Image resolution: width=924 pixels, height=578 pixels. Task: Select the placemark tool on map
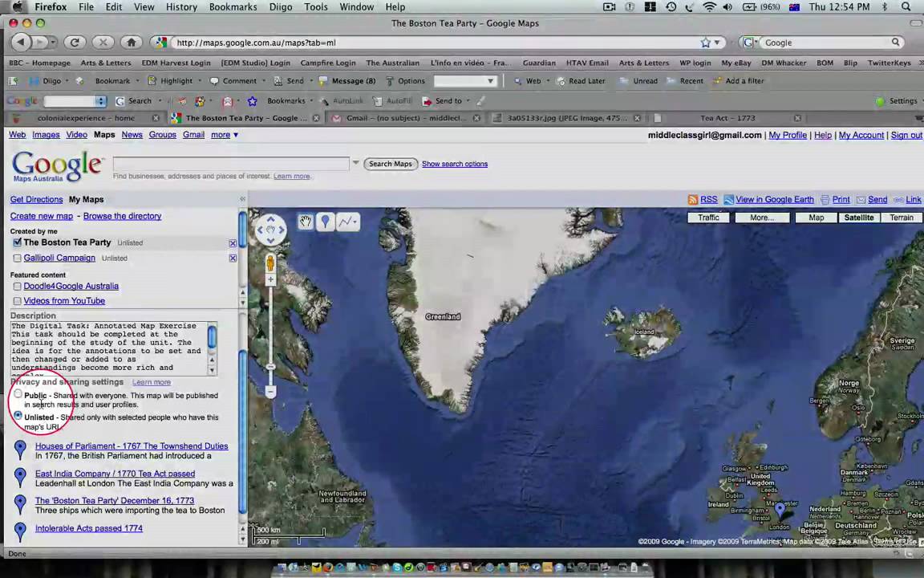click(x=326, y=222)
